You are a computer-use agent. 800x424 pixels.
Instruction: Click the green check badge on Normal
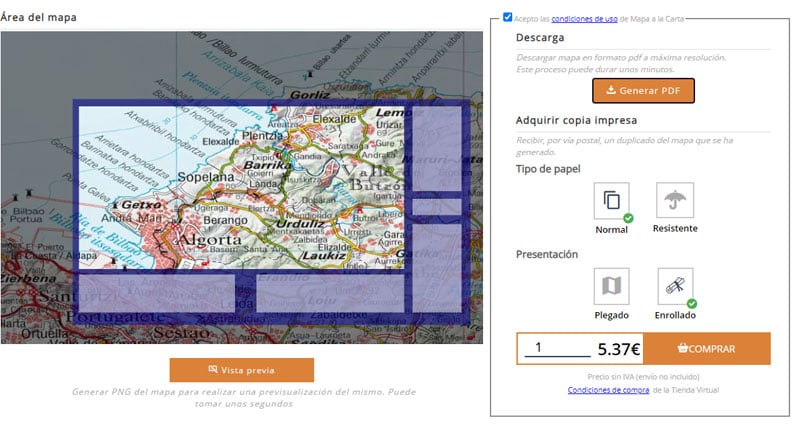point(628,217)
